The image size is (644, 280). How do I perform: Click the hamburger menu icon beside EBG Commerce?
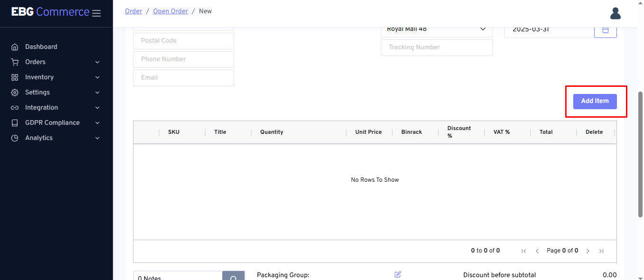(96, 13)
